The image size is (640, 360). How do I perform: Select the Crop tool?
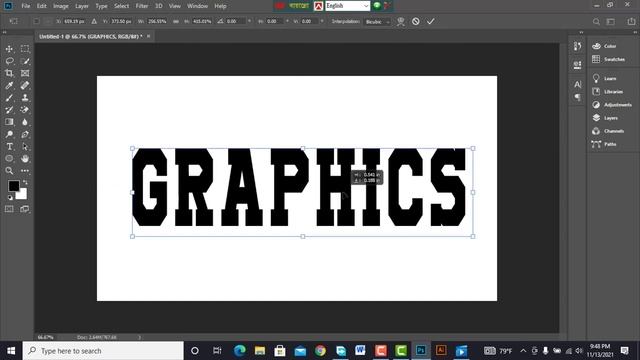9,73
